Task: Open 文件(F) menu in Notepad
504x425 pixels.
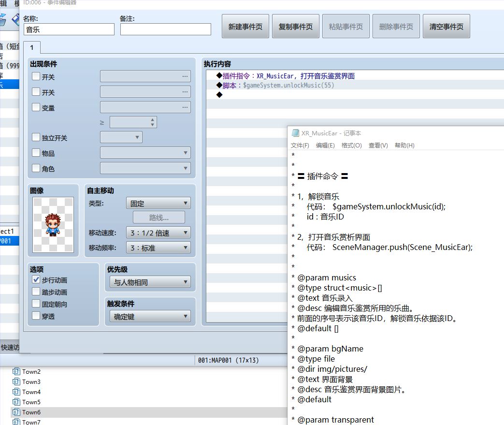Action: point(300,146)
